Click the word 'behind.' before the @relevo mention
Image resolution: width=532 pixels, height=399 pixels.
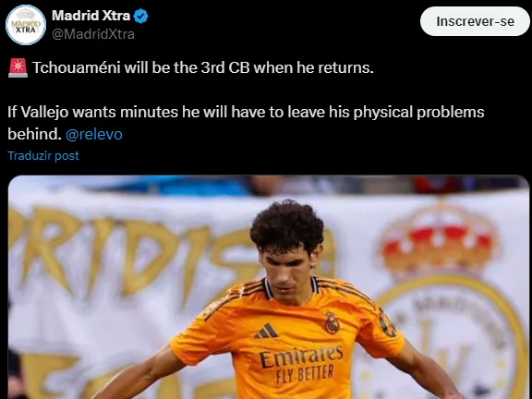(34, 134)
